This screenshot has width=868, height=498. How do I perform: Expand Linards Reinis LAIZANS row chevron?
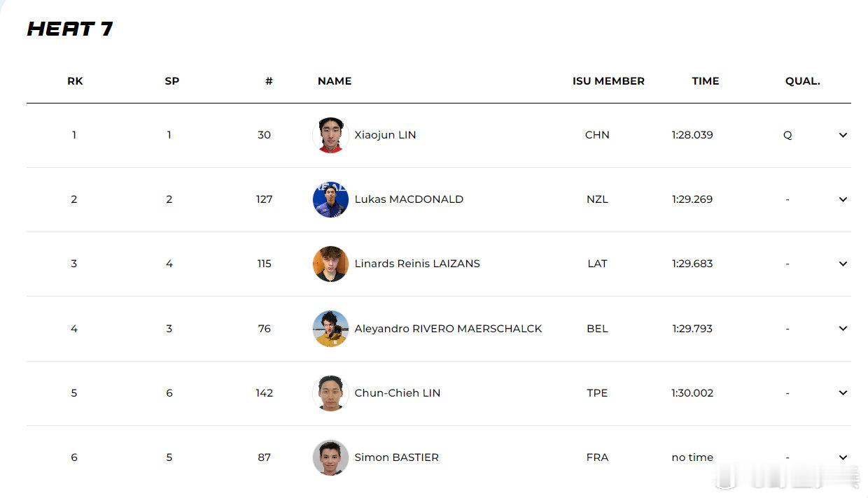[x=843, y=264]
